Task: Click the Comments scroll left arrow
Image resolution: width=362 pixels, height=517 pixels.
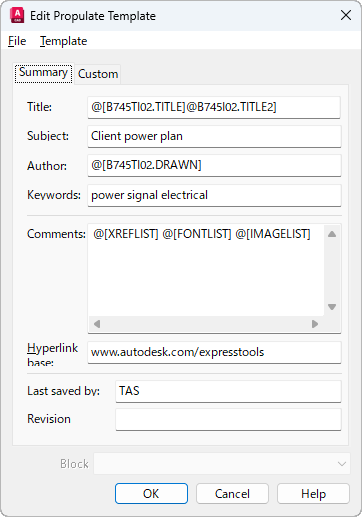Action: pos(97,324)
